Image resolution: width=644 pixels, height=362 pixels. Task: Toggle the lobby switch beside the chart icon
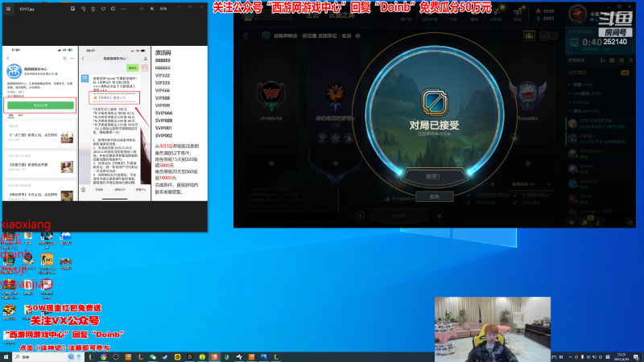click(x=548, y=36)
